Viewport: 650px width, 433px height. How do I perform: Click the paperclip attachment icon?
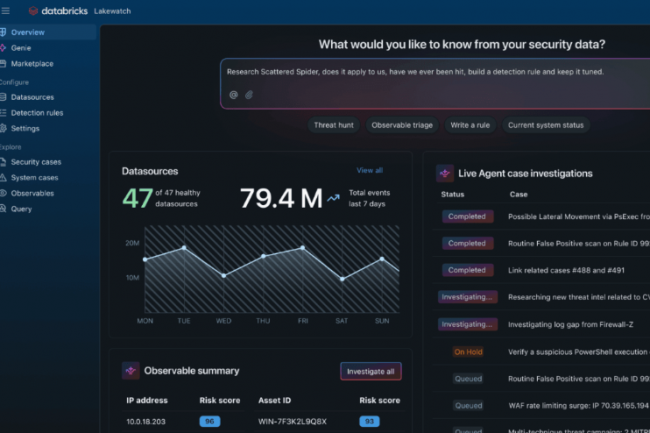(249, 95)
